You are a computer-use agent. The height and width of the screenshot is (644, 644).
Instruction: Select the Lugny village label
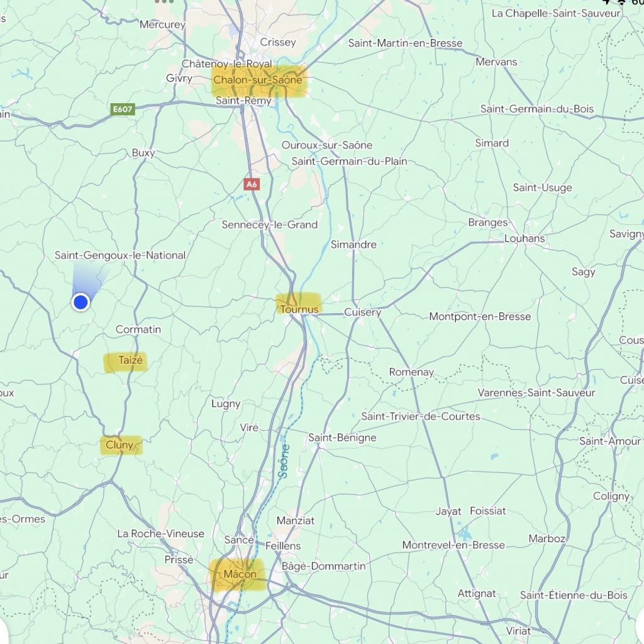pyautogui.click(x=226, y=404)
